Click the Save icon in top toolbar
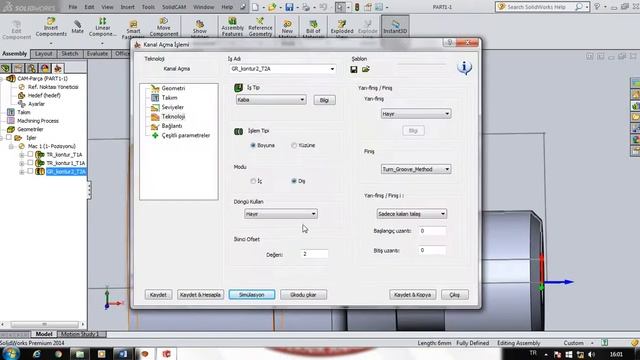 pyautogui.click(x=289, y=7)
